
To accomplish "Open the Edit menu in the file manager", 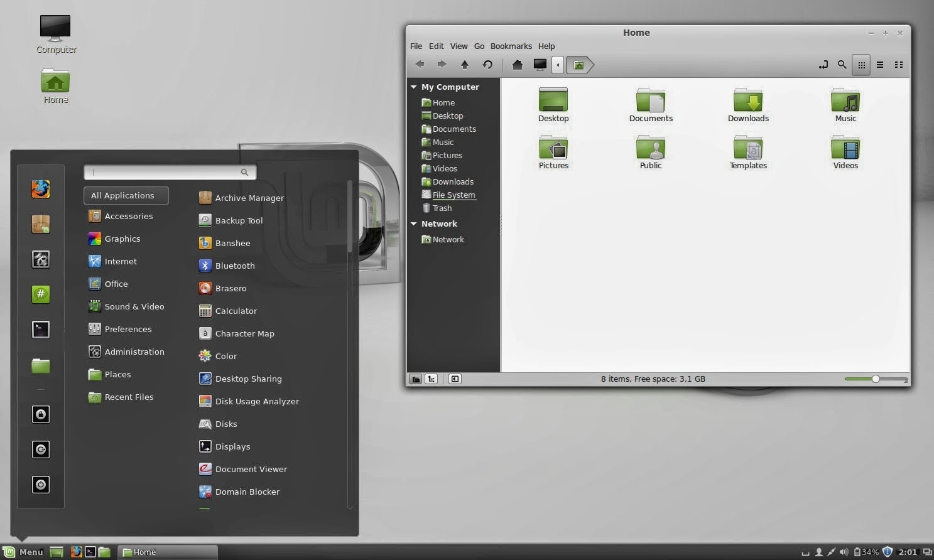I will tap(436, 46).
